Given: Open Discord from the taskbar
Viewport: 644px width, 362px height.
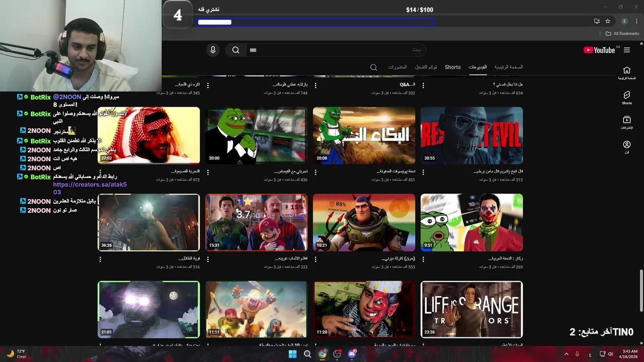Looking at the screenshot, I should point(352,354).
